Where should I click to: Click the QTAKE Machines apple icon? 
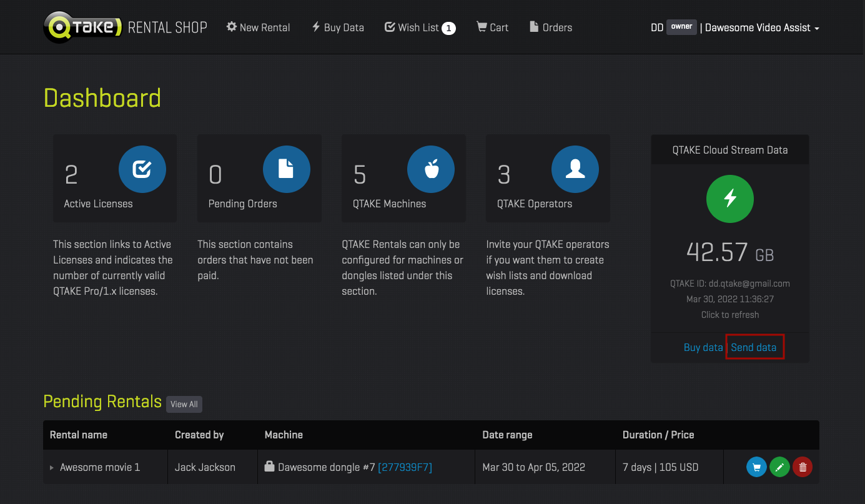[x=431, y=169]
